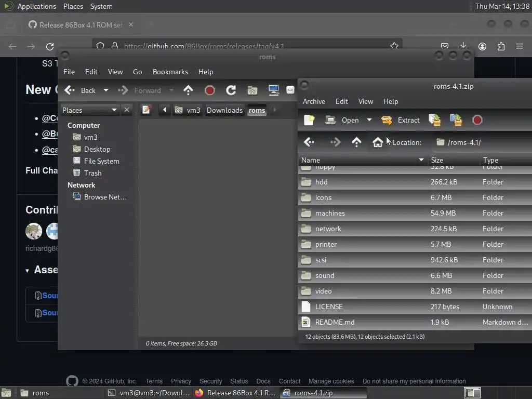This screenshot has width=532, height=399.
Task: Switch to terminal vm3@vm3 taskbar item
Action: click(149, 393)
